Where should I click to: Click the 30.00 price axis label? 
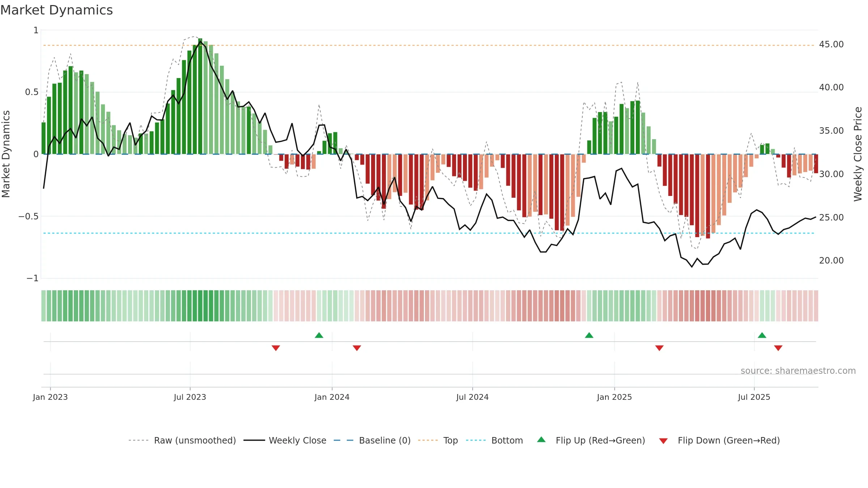tap(831, 174)
